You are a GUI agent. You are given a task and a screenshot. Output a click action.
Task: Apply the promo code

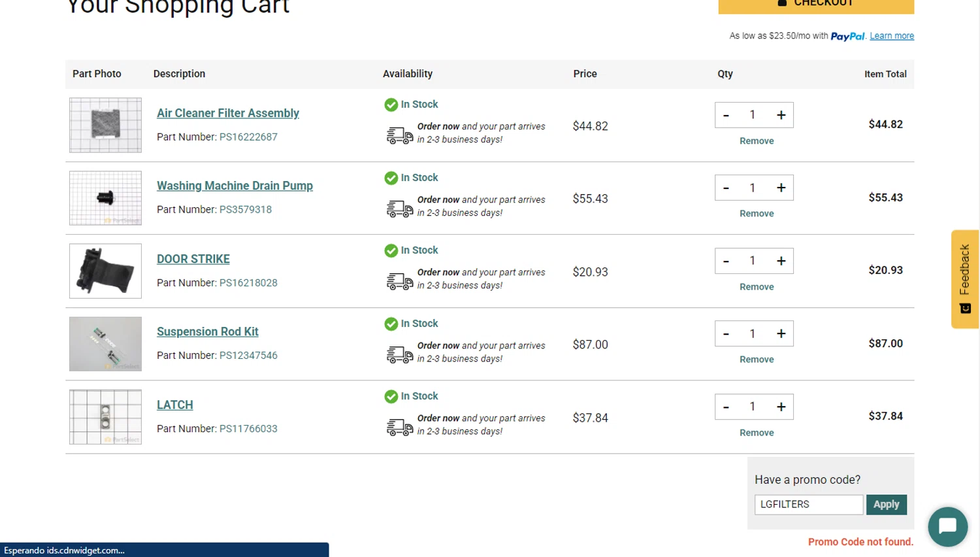pos(886,505)
